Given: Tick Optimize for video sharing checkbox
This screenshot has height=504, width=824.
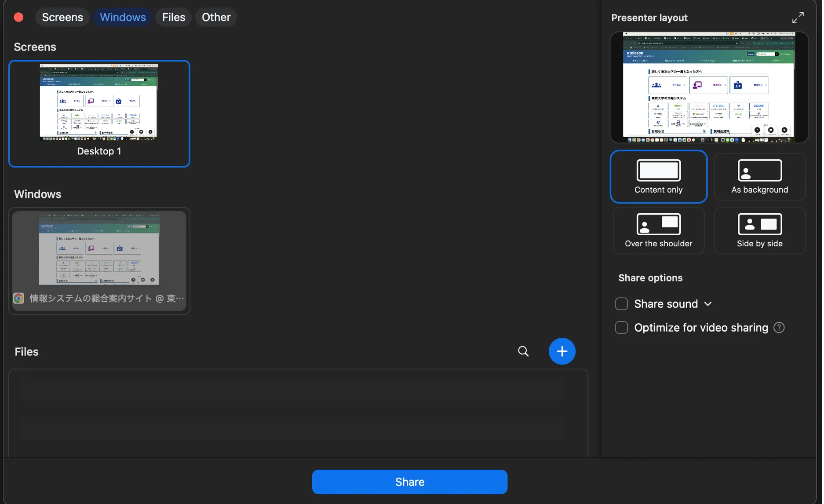Looking at the screenshot, I should (621, 328).
